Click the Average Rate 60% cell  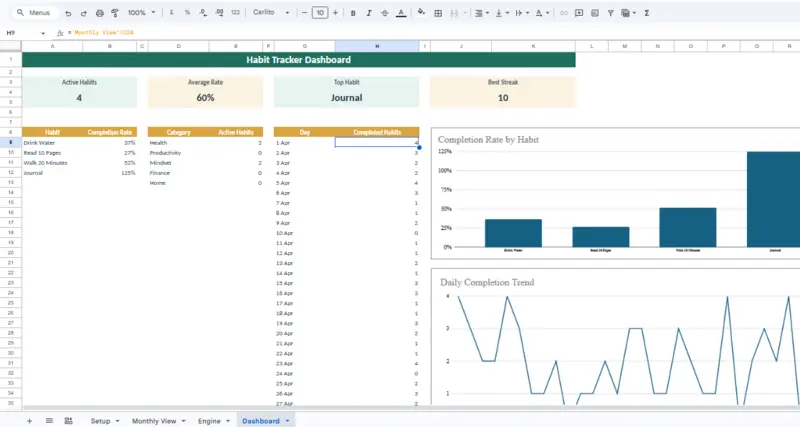pyautogui.click(x=205, y=97)
